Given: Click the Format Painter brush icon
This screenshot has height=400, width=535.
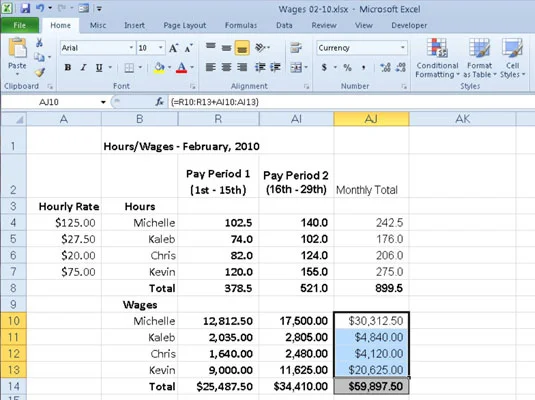Looking at the screenshot, I should coord(40,72).
